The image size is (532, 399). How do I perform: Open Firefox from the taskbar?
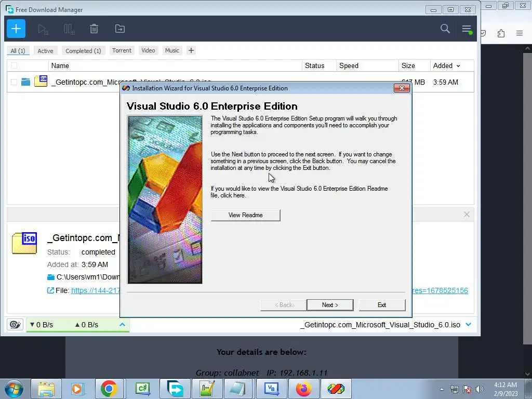303,389
